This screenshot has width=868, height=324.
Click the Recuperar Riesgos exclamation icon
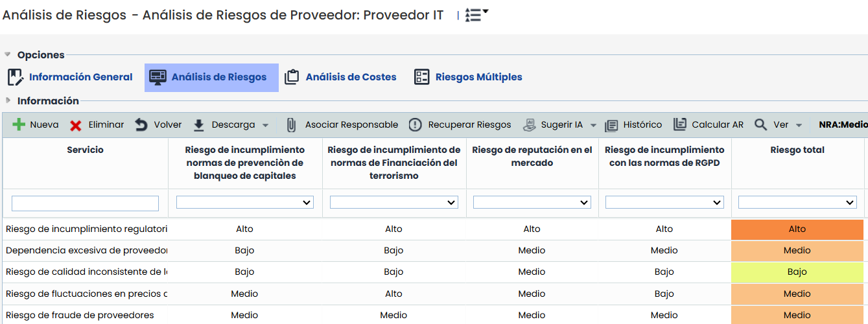pyautogui.click(x=415, y=125)
